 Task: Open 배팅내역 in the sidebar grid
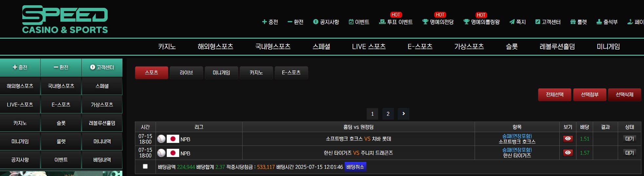click(x=102, y=160)
